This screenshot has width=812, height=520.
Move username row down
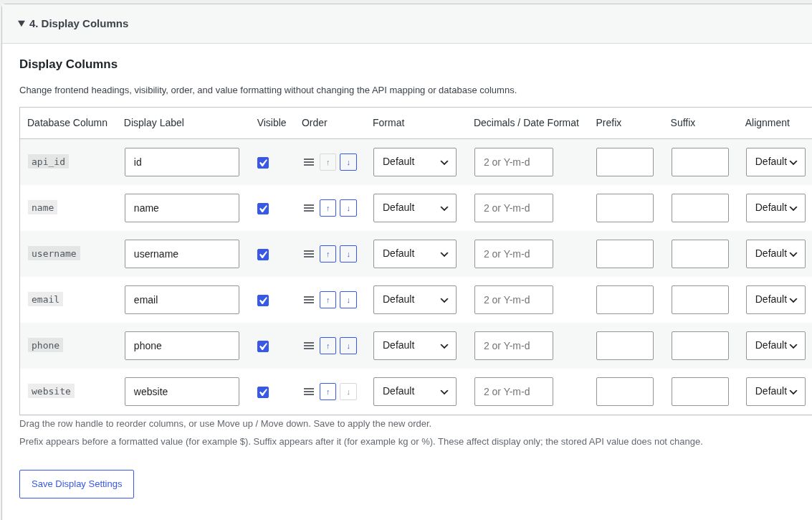tap(348, 254)
